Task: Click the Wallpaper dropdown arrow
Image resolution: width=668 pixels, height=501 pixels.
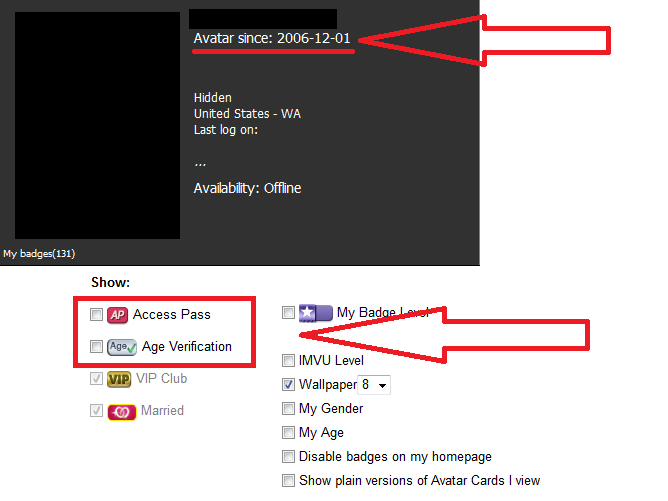Action: (383, 386)
